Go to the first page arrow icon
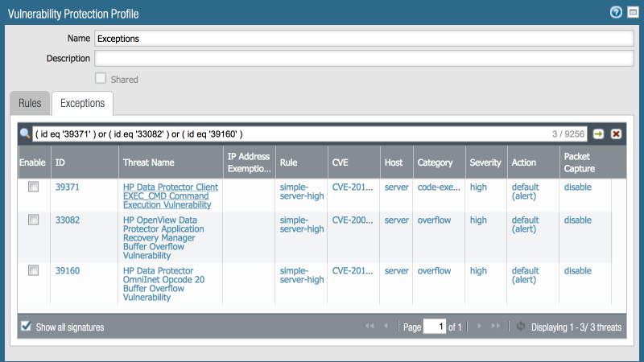This screenshot has width=644, height=362. tap(369, 327)
